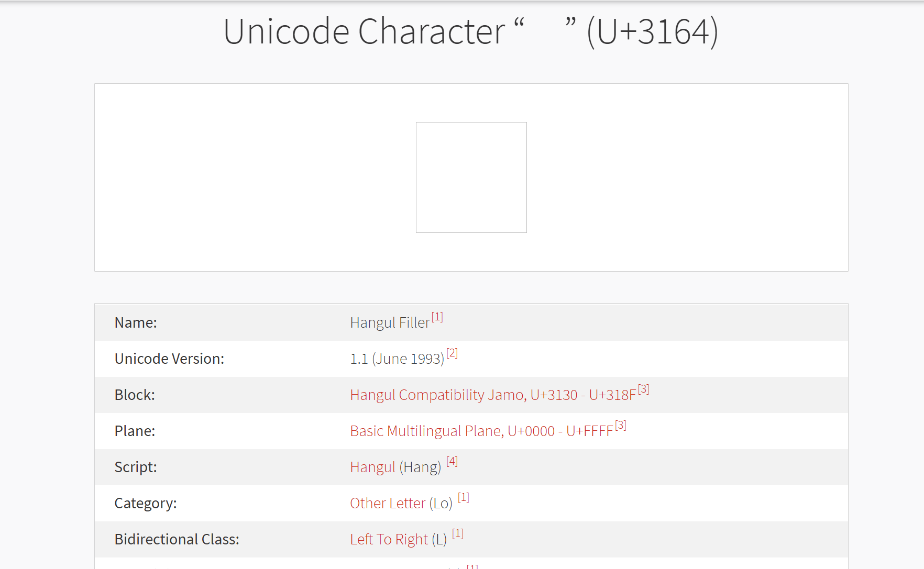The height and width of the screenshot is (569, 924).
Task: Open the Hangul Compatibility Jamo block link
Action: 493,395
